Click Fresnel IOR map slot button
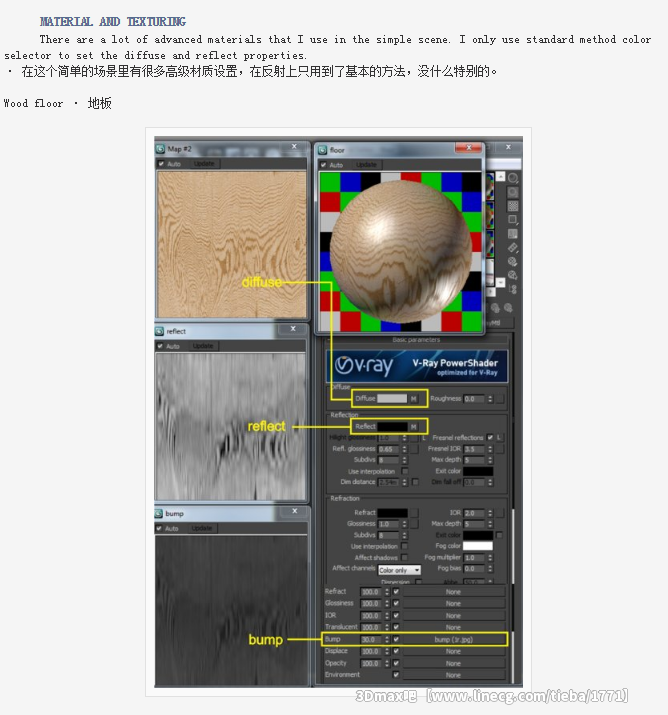The image size is (668, 715). [500, 449]
